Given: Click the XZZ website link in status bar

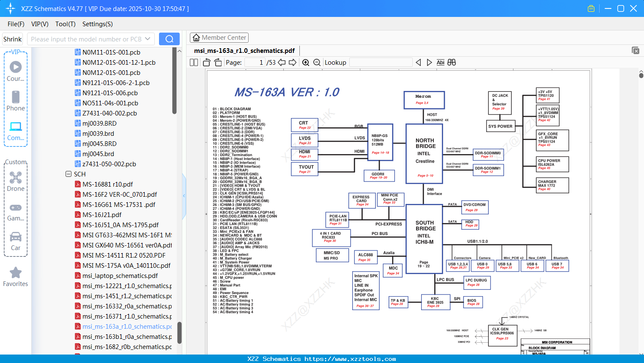Looking at the screenshot, I should point(350,359).
